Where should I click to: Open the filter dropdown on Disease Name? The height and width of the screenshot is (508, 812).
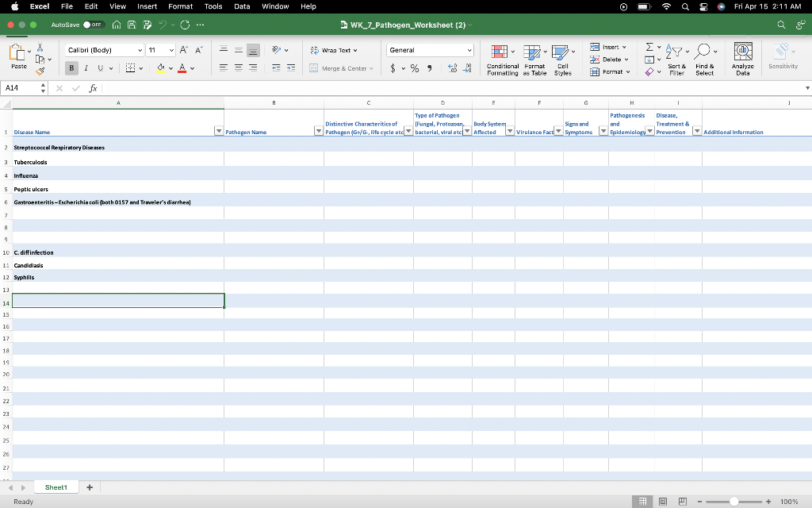point(220,132)
